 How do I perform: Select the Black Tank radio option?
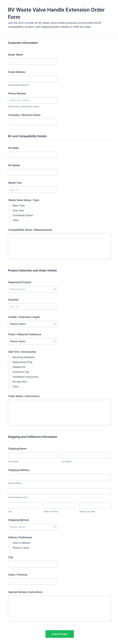[10, 205]
